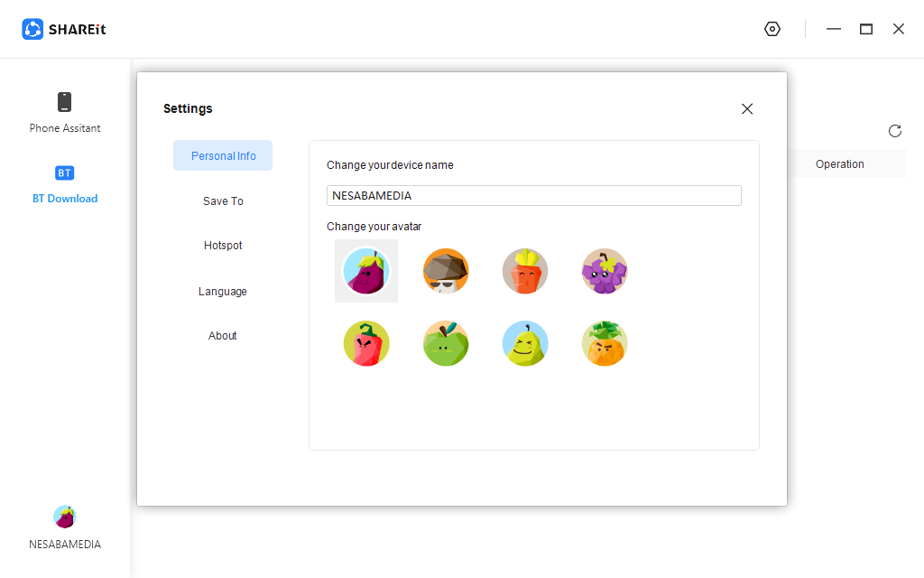The width and height of the screenshot is (924, 578).
Task: Open Phone Assistant from sidebar
Action: pos(65,112)
